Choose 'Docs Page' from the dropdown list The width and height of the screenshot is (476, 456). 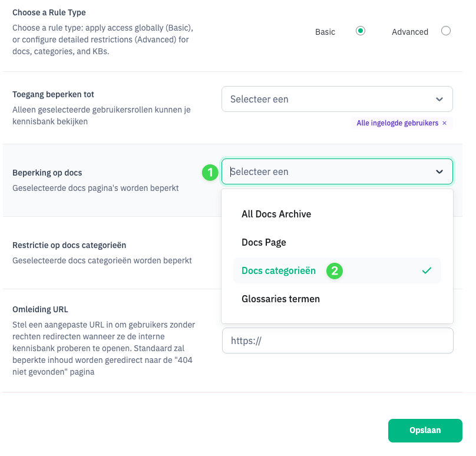[264, 242]
